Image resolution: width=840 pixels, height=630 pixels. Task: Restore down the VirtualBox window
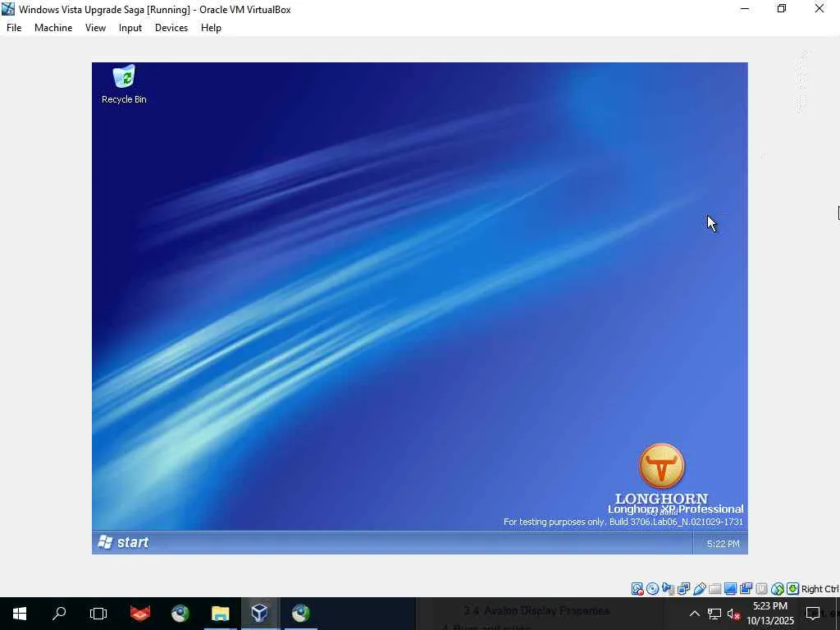(782, 8)
